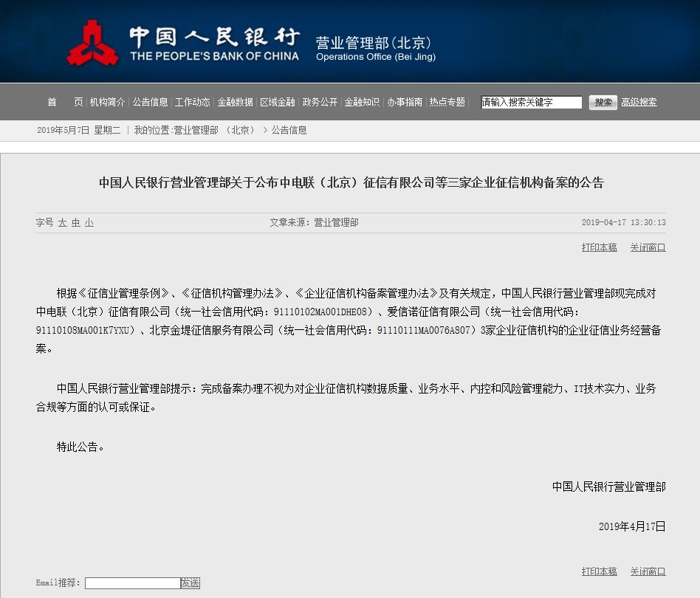Click the signature 中国人民银行营业管理部
This screenshot has height=598, width=700.
(609, 487)
